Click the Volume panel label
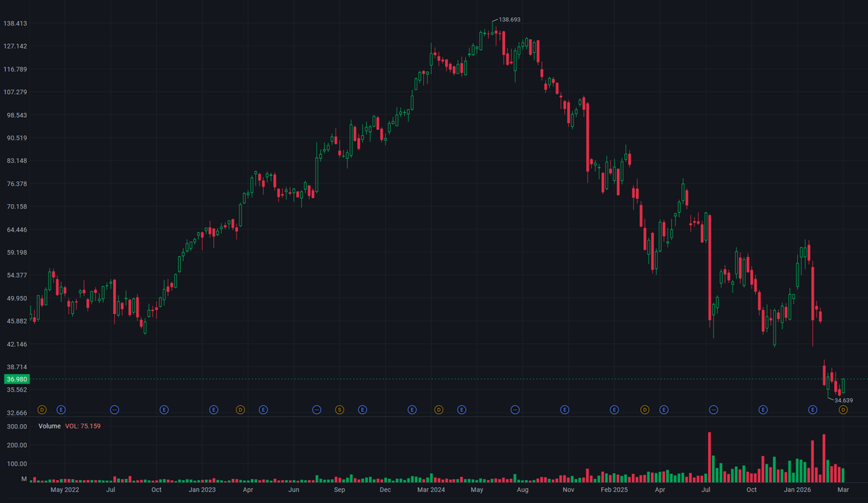Image resolution: width=868 pixels, height=503 pixels. tap(49, 426)
